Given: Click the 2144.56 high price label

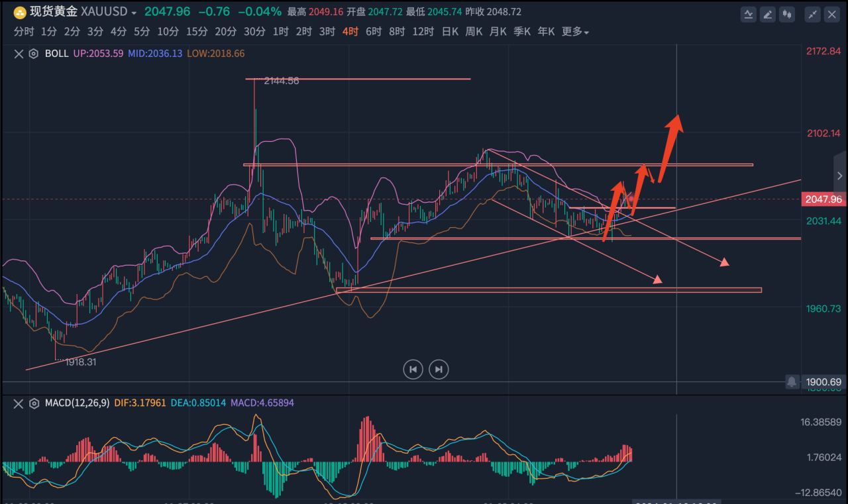Looking at the screenshot, I should [x=282, y=81].
